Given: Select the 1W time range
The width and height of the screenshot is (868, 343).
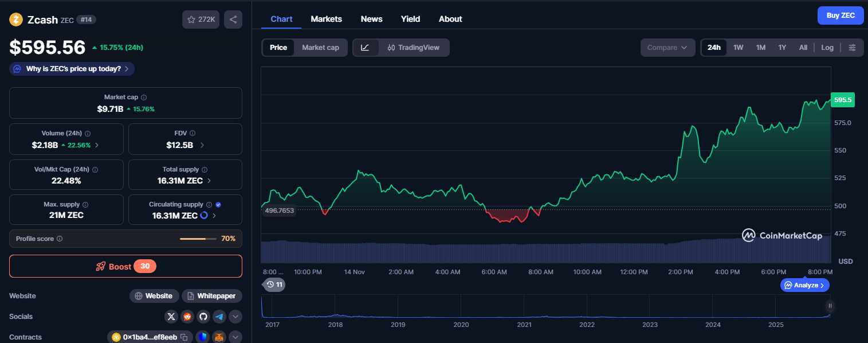Looking at the screenshot, I should click(739, 48).
